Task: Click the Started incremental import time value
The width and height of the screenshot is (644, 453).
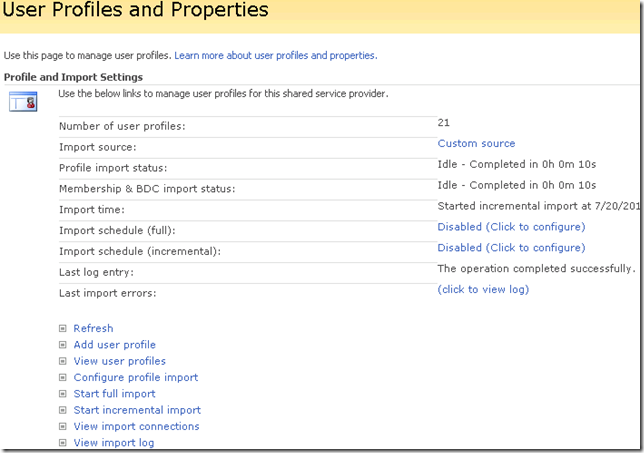Action: click(539, 206)
